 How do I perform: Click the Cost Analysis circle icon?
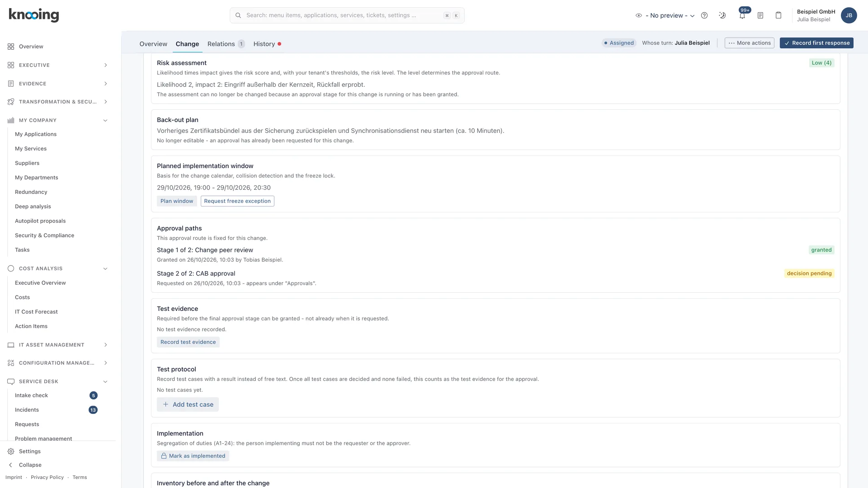point(11,268)
